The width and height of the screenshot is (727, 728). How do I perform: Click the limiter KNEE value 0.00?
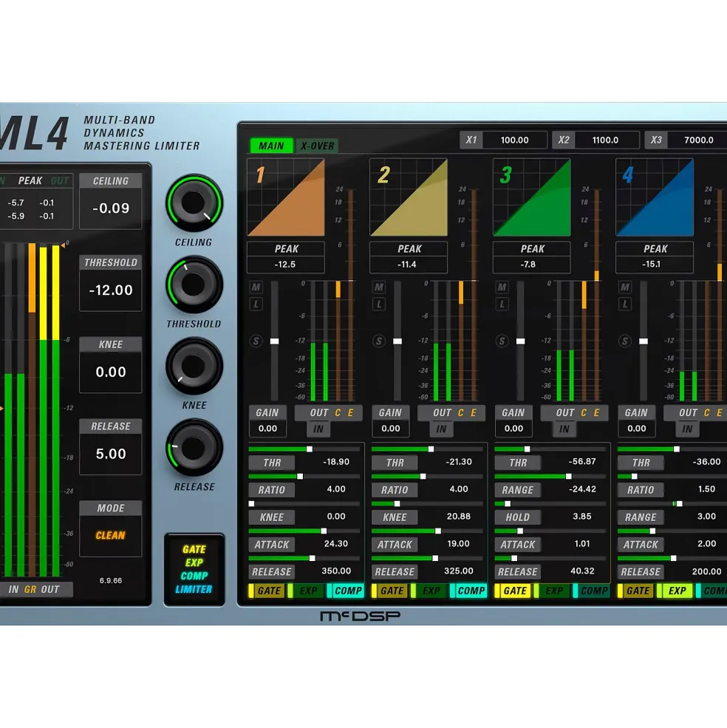(x=111, y=372)
